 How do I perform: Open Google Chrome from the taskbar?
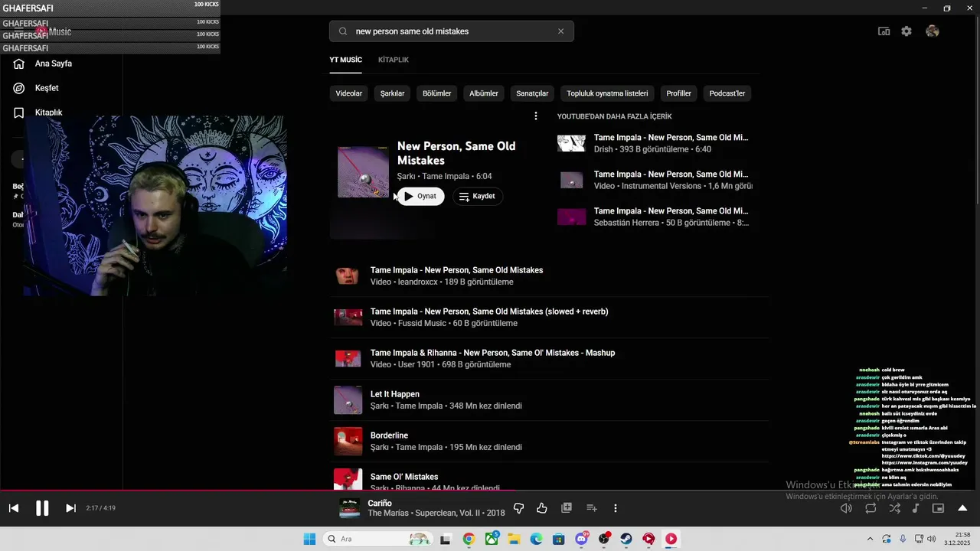pos(469,539)
